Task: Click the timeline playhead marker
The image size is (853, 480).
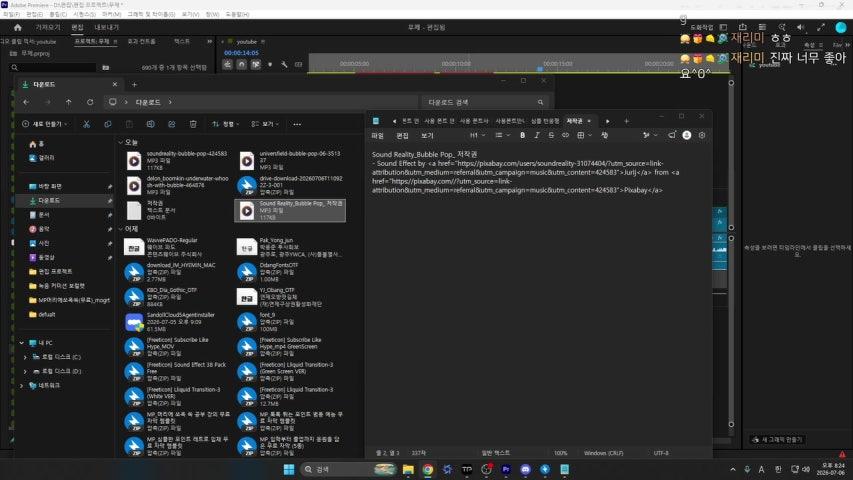Action: click(540, 69)
